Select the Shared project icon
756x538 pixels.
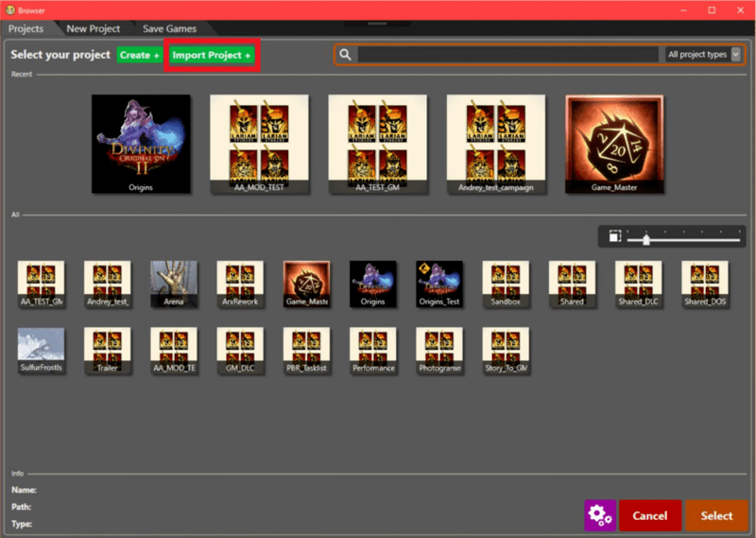(x=572, y=285)
